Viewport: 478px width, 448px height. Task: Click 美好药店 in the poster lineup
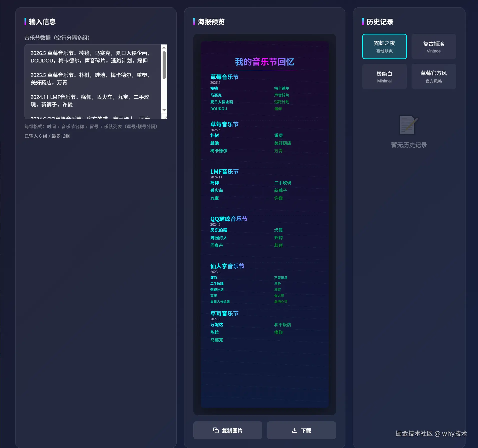pos(283,143)
